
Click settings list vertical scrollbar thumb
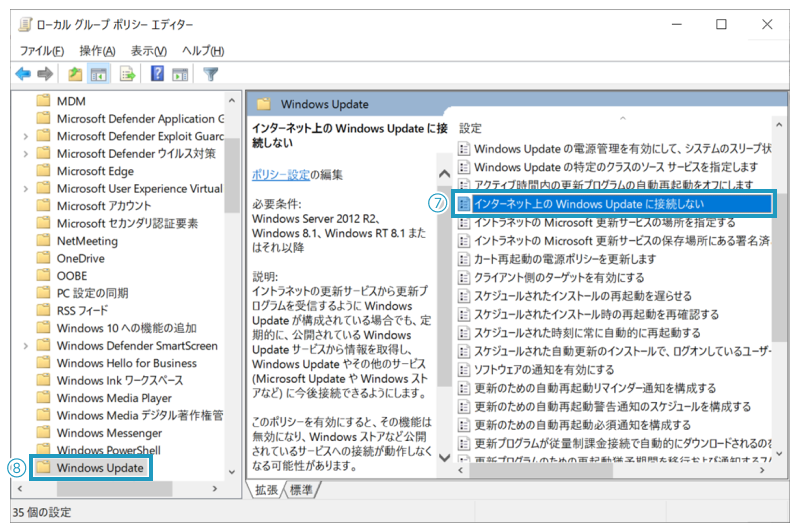tap(779, 268)
